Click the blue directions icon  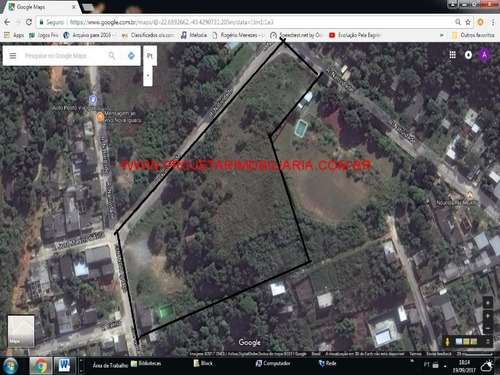coord(131,56)
